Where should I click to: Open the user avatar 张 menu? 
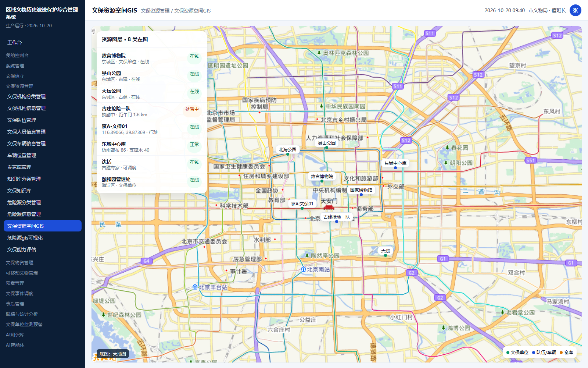click(x=576, y=10)
